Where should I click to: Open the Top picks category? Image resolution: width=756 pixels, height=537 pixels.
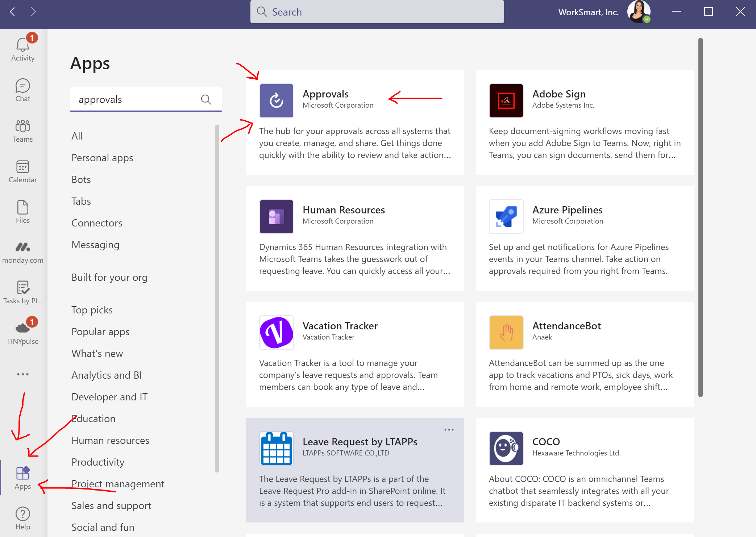(x=92, y=310)
